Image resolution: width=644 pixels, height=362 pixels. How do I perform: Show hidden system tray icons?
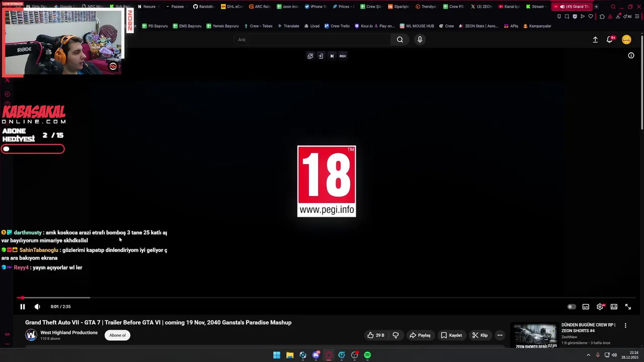click(588, 355)
